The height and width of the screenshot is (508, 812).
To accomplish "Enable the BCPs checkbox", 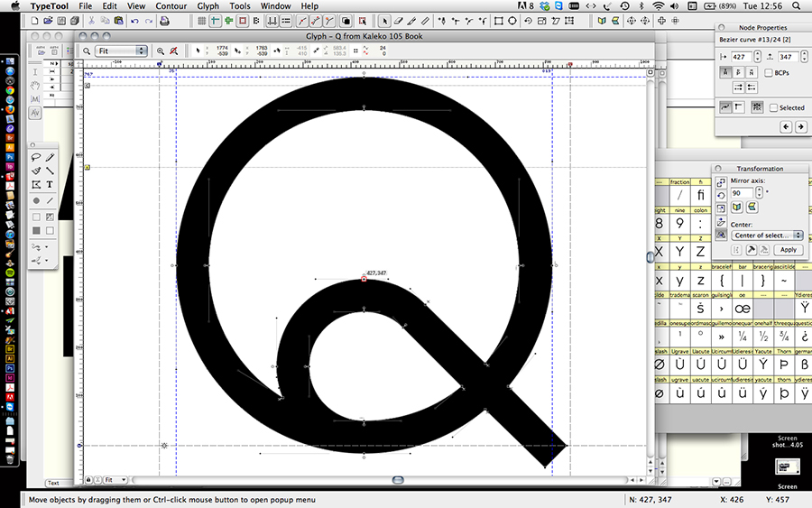I will (769, 72).
